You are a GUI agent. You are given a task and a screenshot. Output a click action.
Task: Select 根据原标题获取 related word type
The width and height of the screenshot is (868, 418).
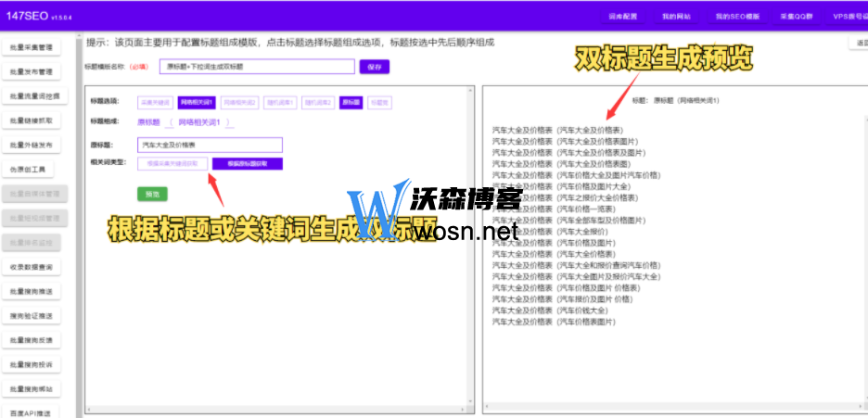247,163
